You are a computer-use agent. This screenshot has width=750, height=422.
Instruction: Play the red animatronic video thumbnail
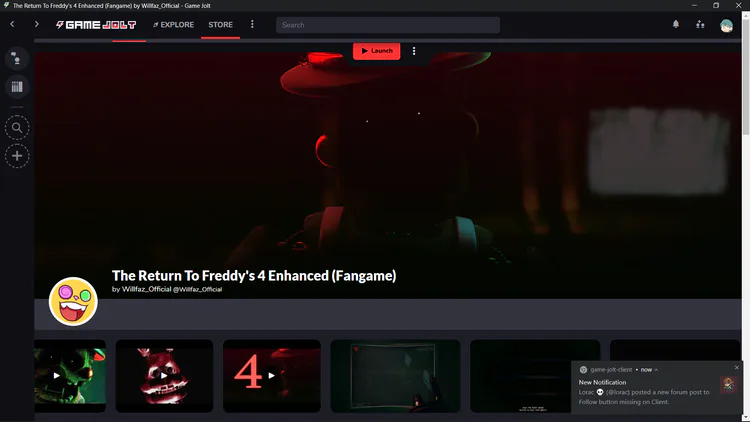point(164,376)
